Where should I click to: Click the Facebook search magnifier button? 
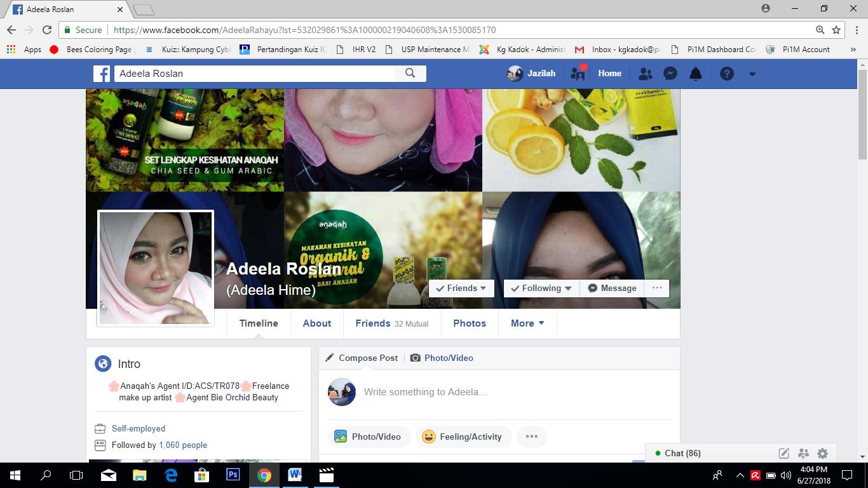(x=410, y=74)
